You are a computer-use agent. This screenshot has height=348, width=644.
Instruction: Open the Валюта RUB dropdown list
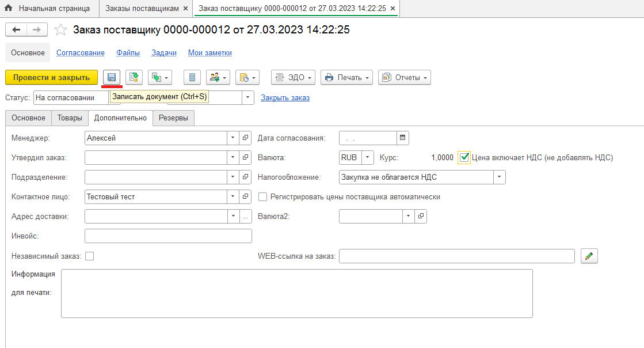coord(368,157)
